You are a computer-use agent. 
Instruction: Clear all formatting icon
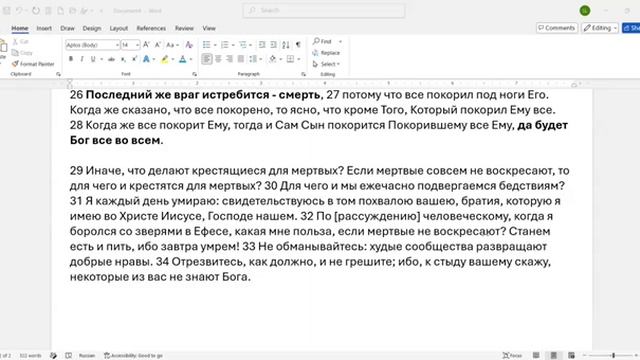tap(189, 44)
